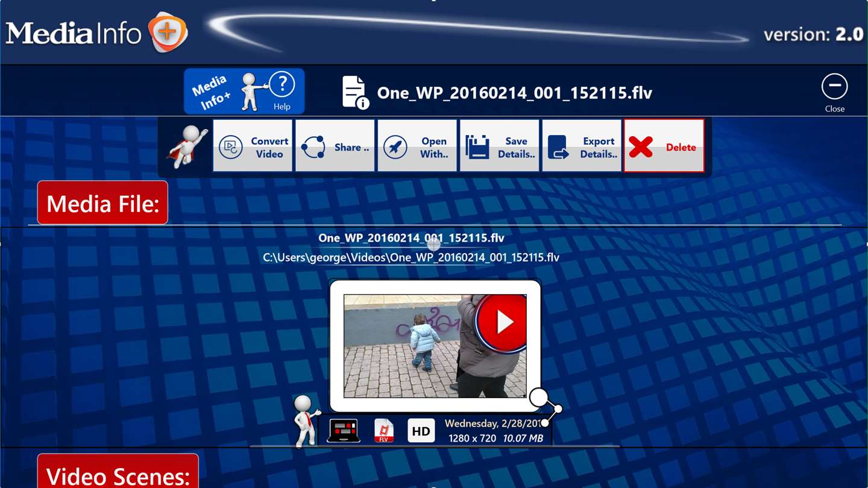Click the Convert Video button
The width and height of the screenshot is (868, 488).
253,146
